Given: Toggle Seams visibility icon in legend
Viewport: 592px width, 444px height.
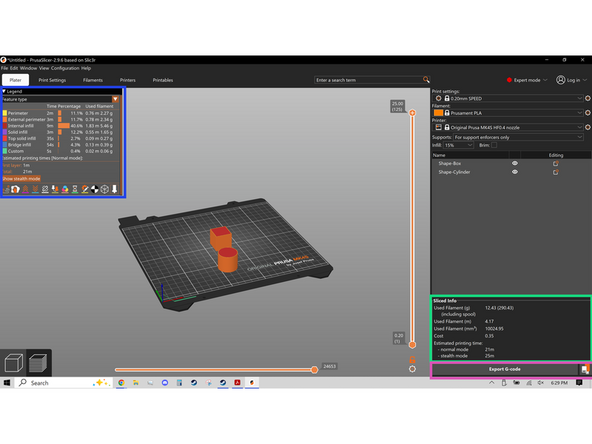Looking at the screenshot, I should (45, 189).
